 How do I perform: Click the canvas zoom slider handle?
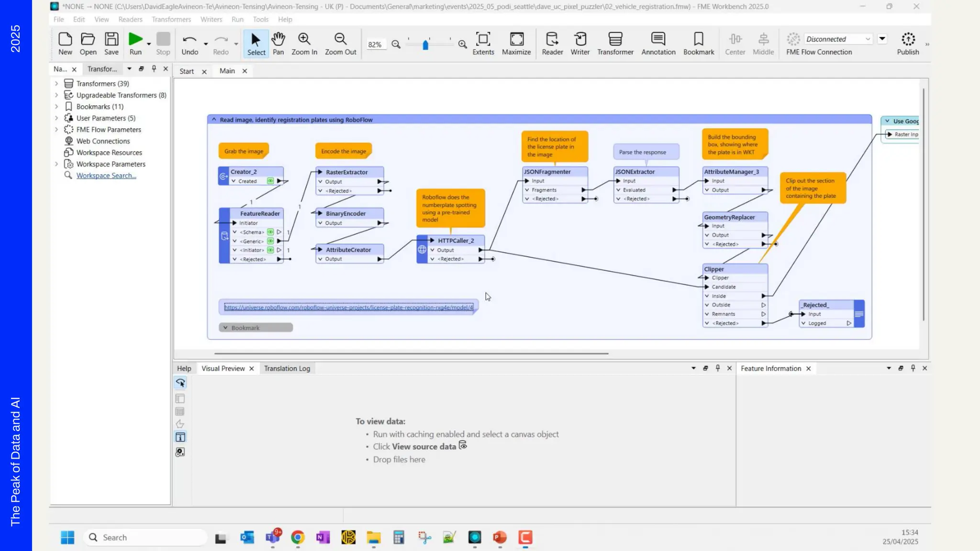point(425,45)
